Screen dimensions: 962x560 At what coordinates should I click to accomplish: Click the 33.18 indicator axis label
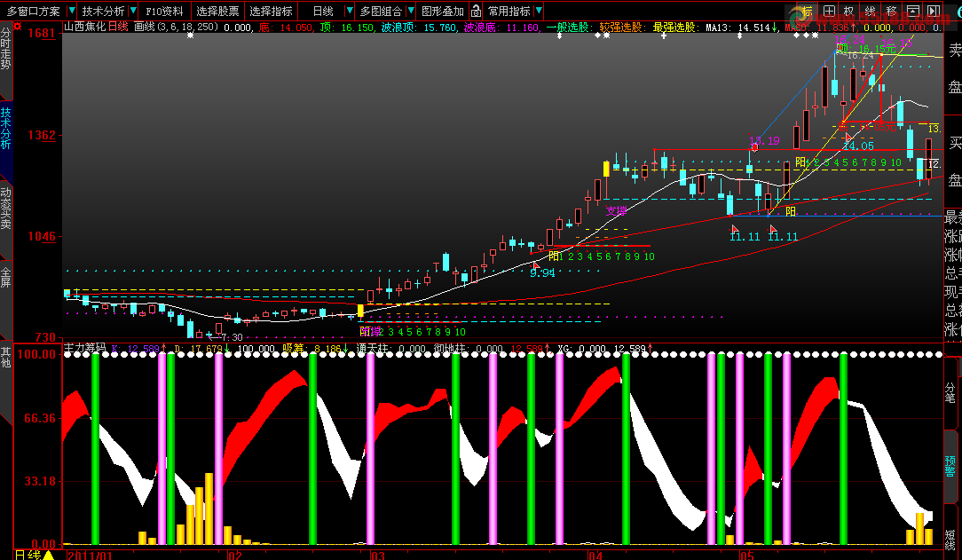tap(40, 481)
